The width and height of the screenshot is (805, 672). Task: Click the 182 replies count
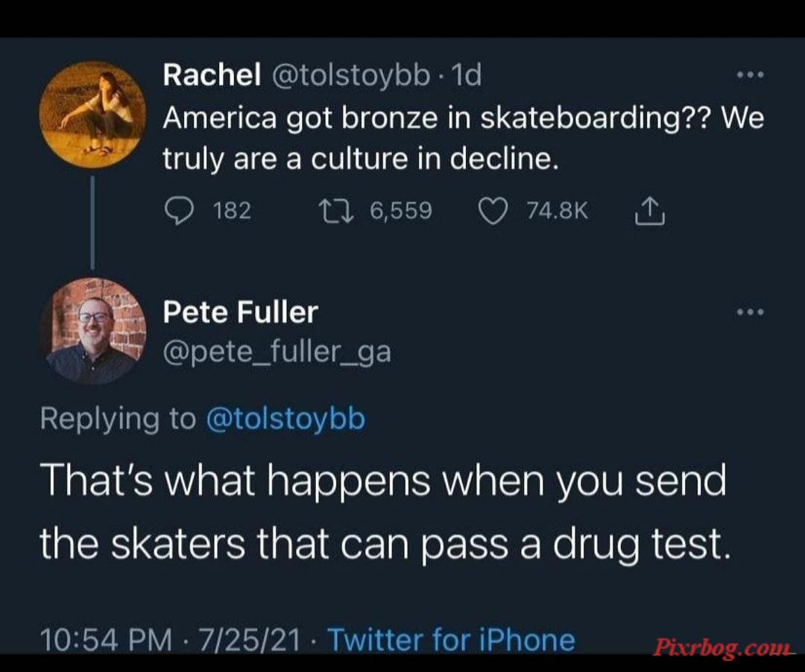(x=232, y=211)
